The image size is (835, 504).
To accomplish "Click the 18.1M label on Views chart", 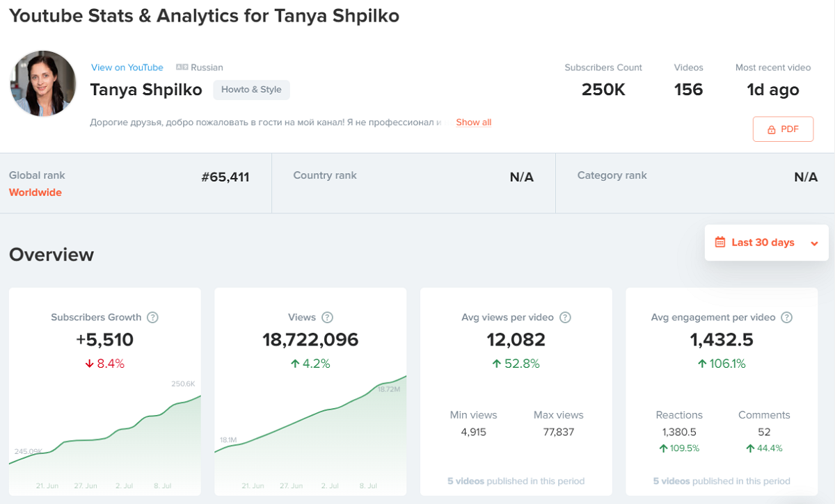I will tap(228, 440).
